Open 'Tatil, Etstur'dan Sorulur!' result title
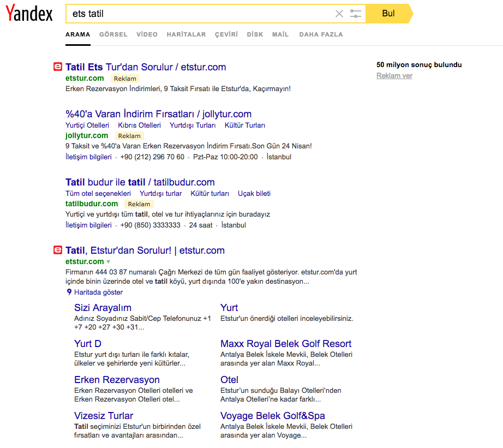The width and height of the screenshot is (503, 448). point(145,250)
